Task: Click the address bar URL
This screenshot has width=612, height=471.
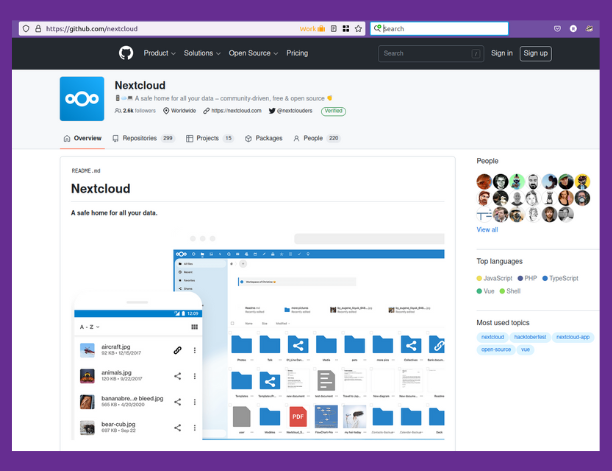Action: 92,28
